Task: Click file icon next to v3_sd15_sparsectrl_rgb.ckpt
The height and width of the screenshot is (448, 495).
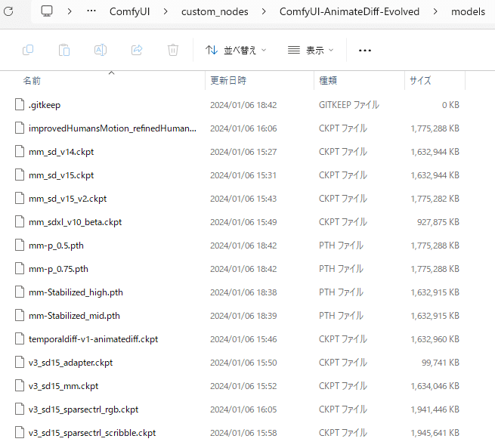Action: click(20, 409)
